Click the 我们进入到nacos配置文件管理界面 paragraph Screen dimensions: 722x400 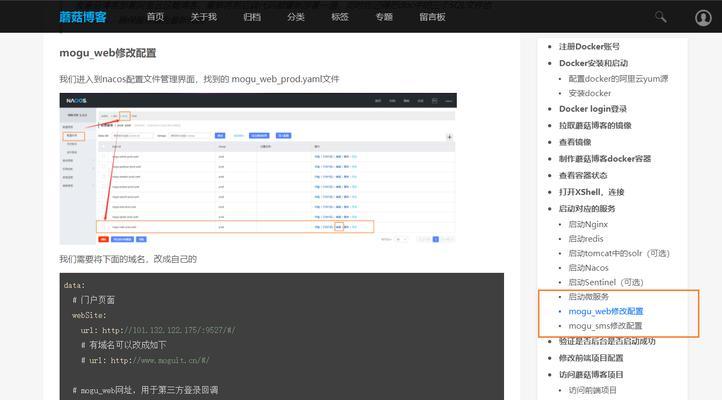pos(199,79)
